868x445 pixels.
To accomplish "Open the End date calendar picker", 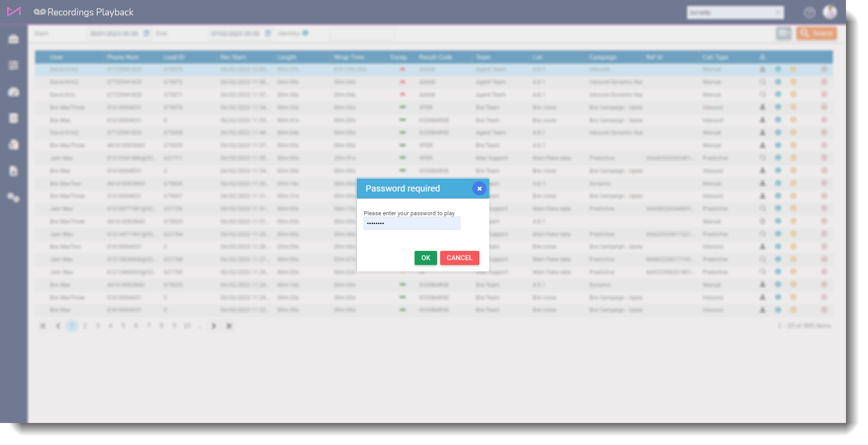I will [x=267, y=33].
